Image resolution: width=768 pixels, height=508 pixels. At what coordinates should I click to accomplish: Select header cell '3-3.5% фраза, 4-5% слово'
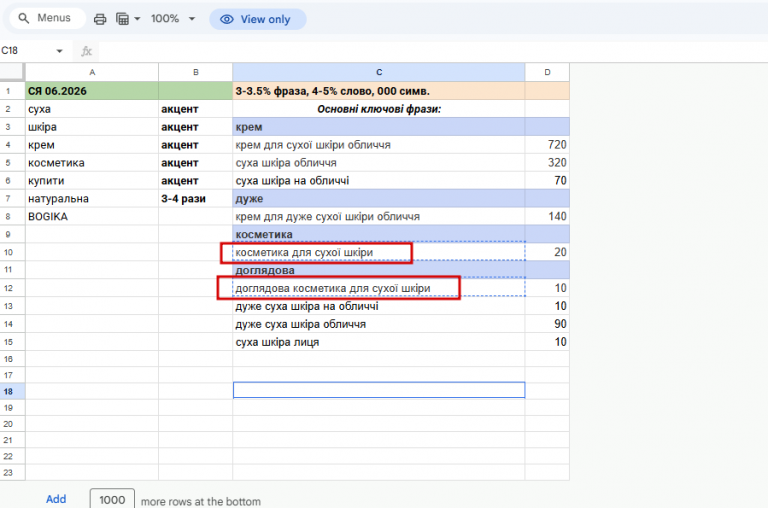click(x=379, y=91)
